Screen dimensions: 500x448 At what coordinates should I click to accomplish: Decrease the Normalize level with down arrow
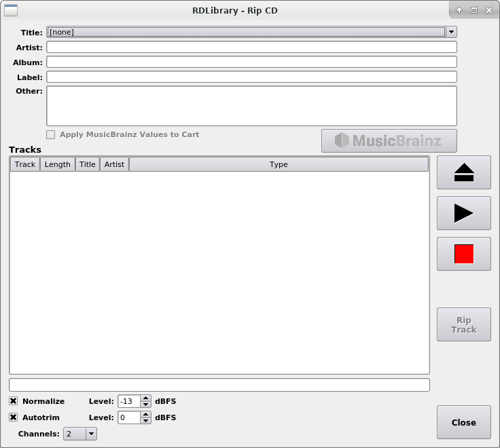145,405
